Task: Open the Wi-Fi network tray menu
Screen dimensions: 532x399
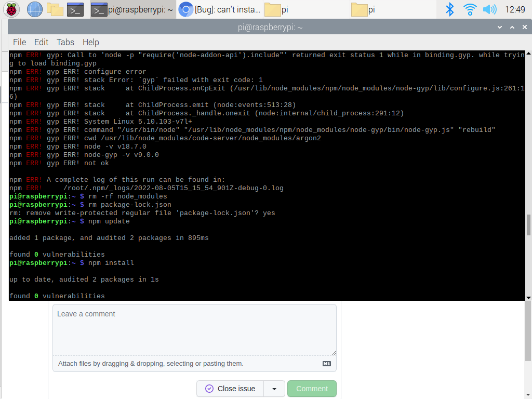Action: (470, 9)
